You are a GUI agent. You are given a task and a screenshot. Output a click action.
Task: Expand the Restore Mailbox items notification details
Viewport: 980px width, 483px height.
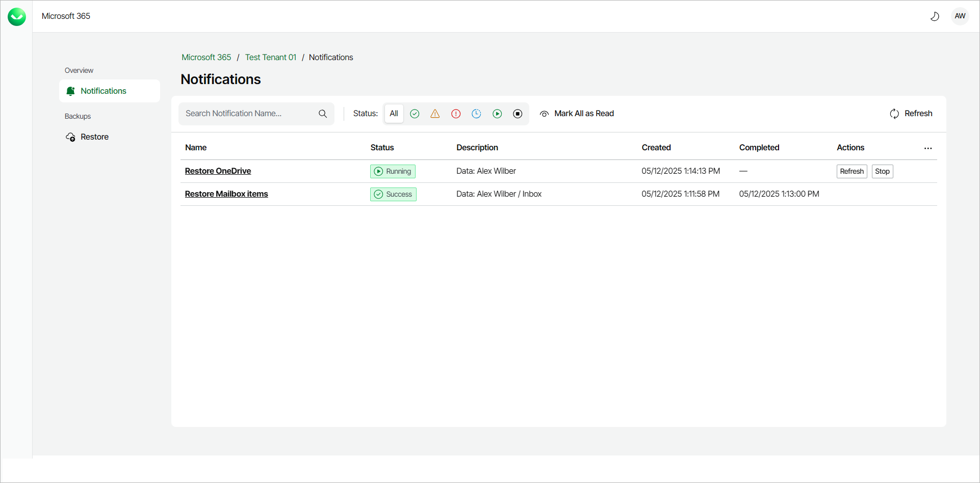(x=226, y=194)
